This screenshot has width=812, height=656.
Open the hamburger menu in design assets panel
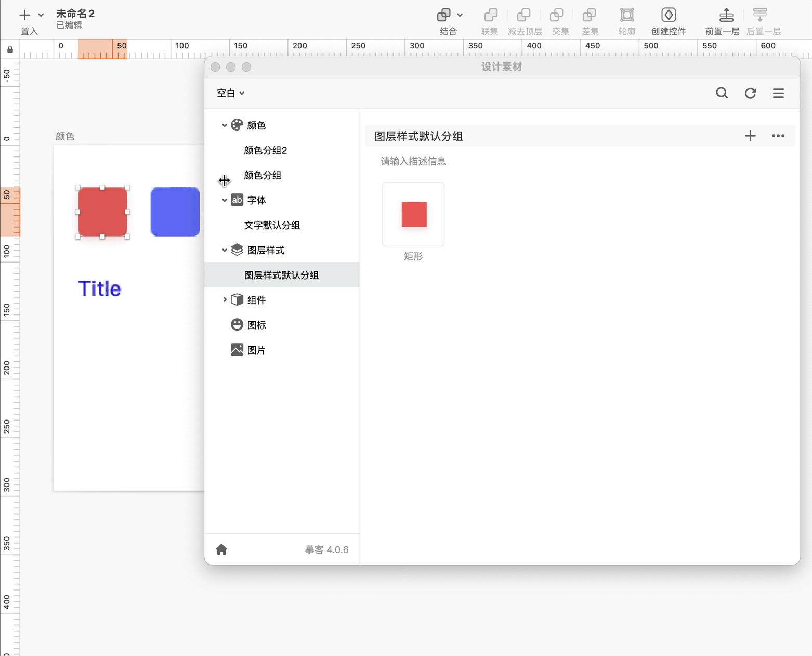point(778,93)
